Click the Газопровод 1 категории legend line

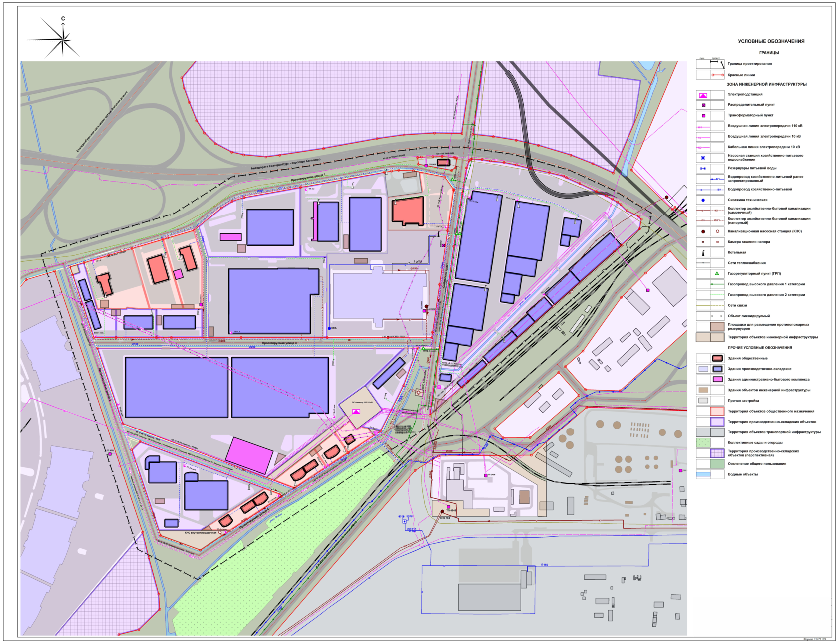click(717, 284)
